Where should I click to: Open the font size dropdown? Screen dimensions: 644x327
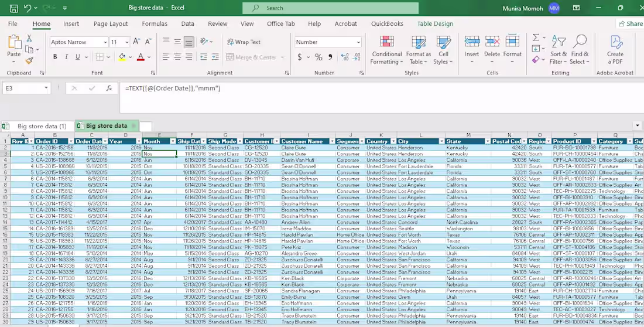pos(127,42)
